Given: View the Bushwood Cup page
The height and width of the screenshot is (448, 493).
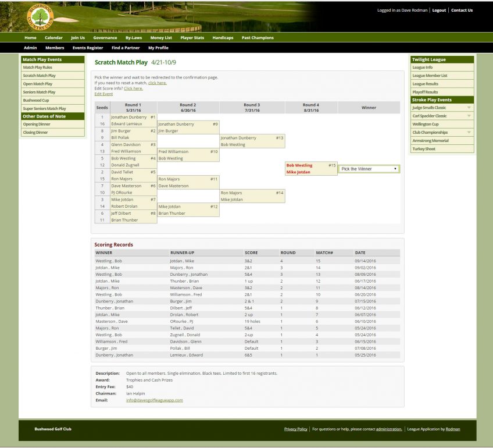Looking at the screenshot, I should pos(36,100).
